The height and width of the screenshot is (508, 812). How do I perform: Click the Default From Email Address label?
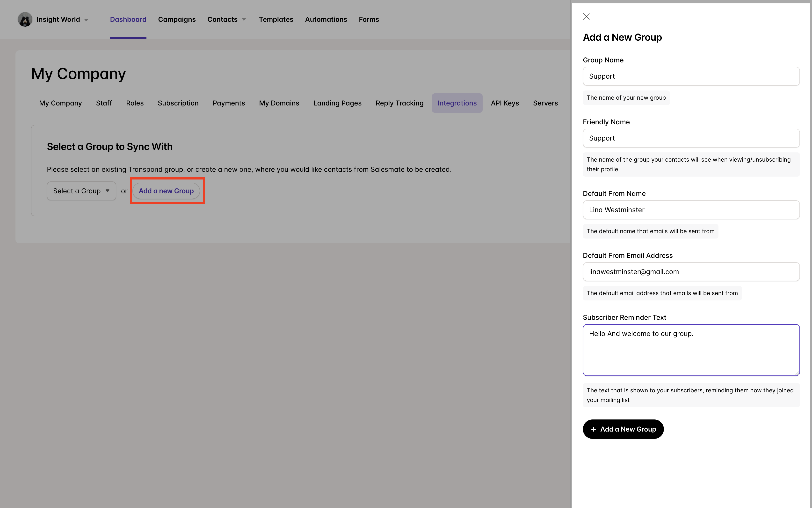[628, 255]
